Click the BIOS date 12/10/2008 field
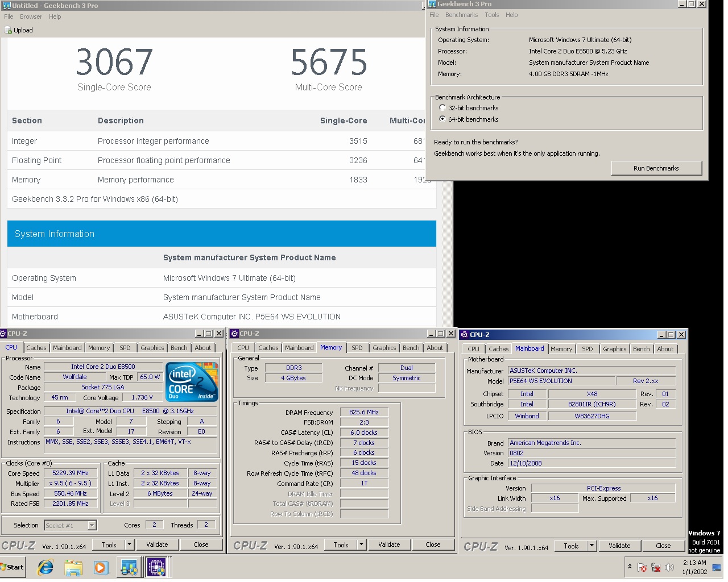Image resolution: width=728 pixels, height=582 pixels. tap(591, 463)
